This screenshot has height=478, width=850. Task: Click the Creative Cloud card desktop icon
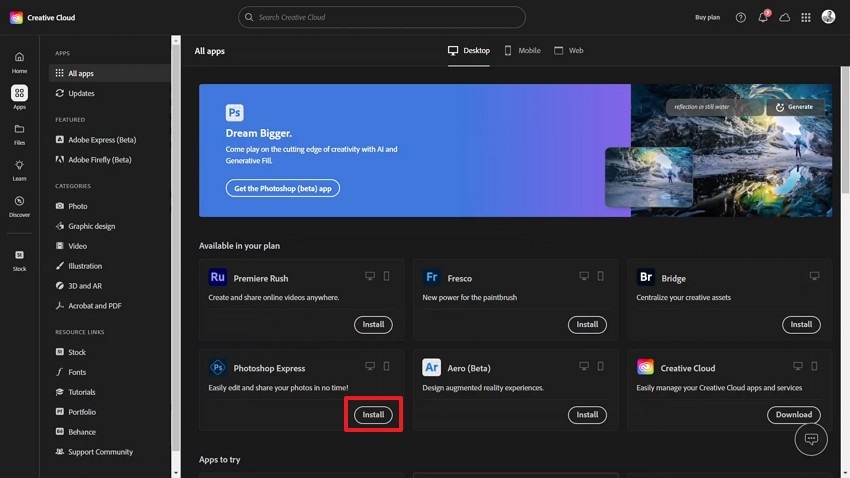click(x=797, y=366)
